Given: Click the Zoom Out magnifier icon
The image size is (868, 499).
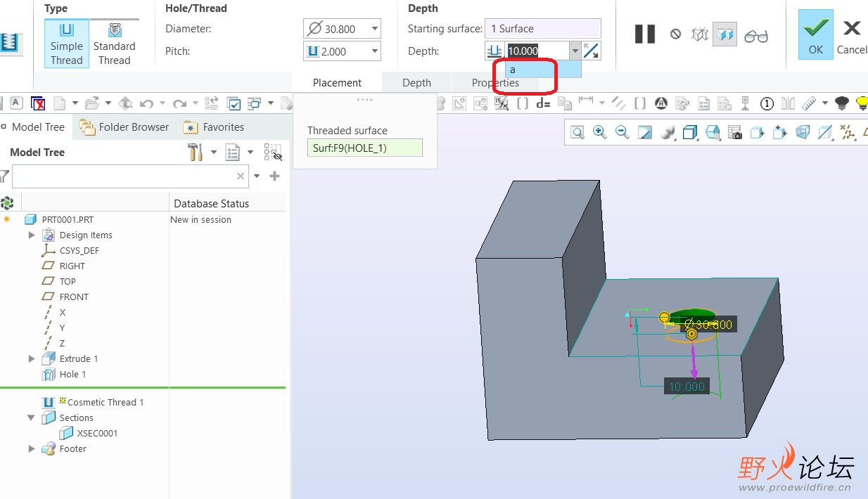Looking at the screenshot, I should click(622, 132).
